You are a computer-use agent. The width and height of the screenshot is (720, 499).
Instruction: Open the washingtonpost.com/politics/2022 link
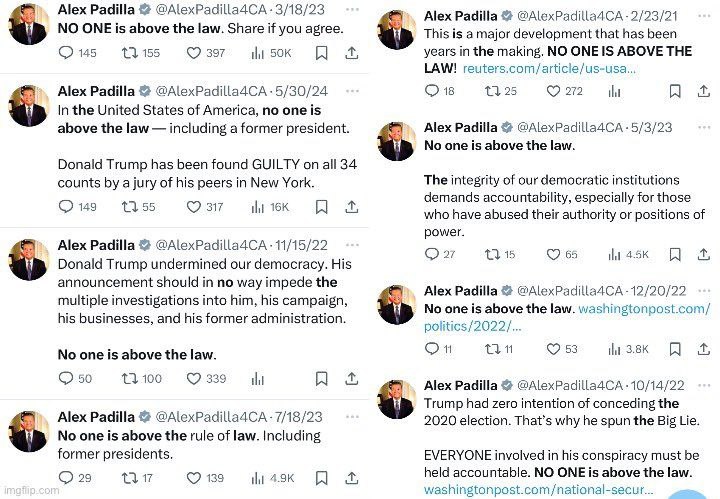[x=568, y=317]
